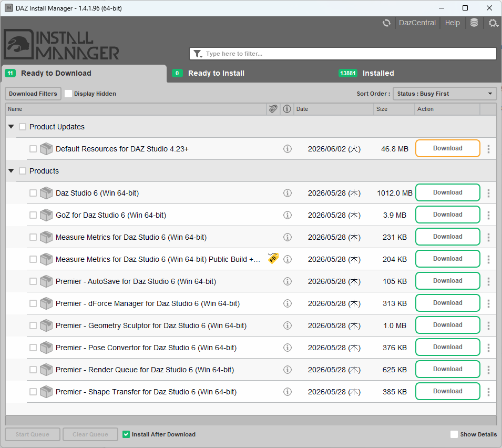Screen dimensions: 502x448
Task: Open the Sort Order dropdown
Action: [x=445, y=94]
